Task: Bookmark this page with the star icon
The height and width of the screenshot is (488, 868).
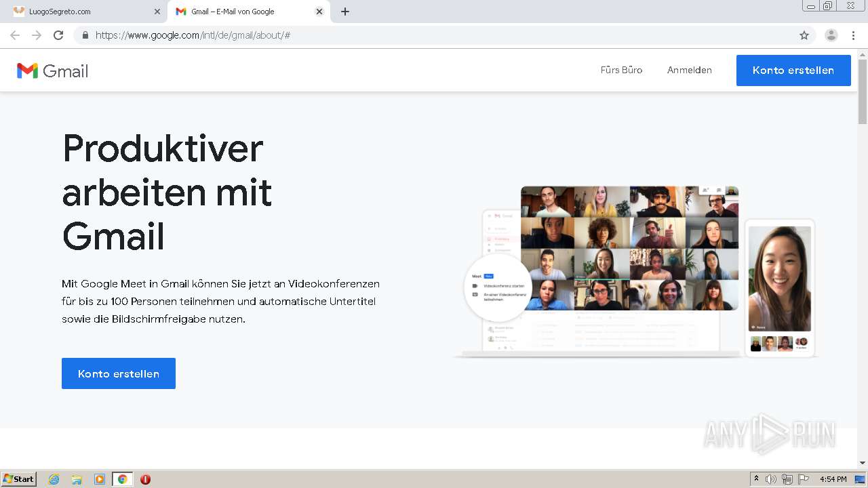Action: (x=804, y=35)
